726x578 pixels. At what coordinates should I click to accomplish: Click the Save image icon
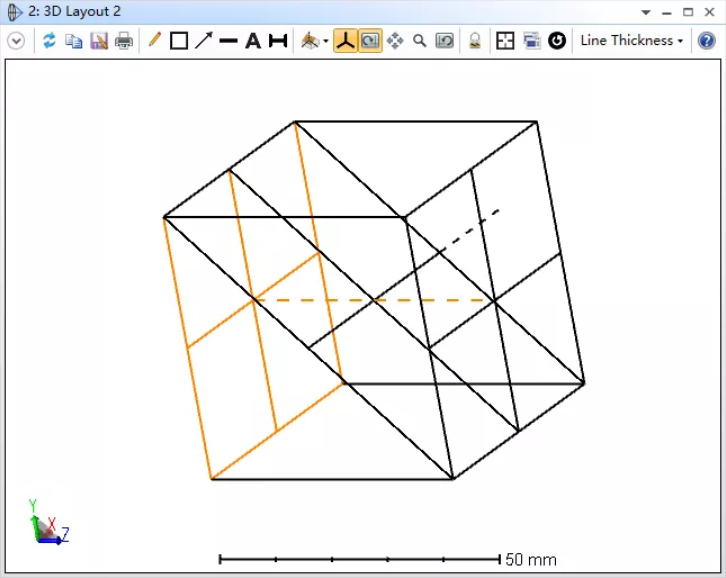click(99, 41)
